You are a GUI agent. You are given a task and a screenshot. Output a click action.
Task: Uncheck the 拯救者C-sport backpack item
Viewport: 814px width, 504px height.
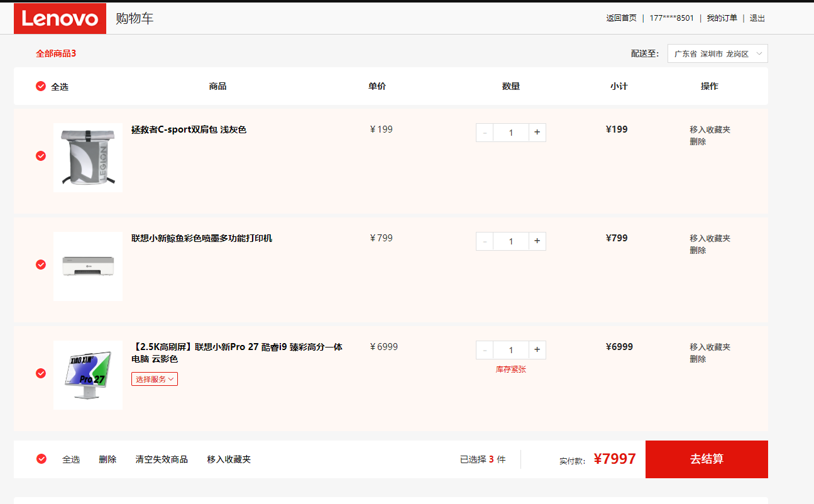tap(41, 156)
